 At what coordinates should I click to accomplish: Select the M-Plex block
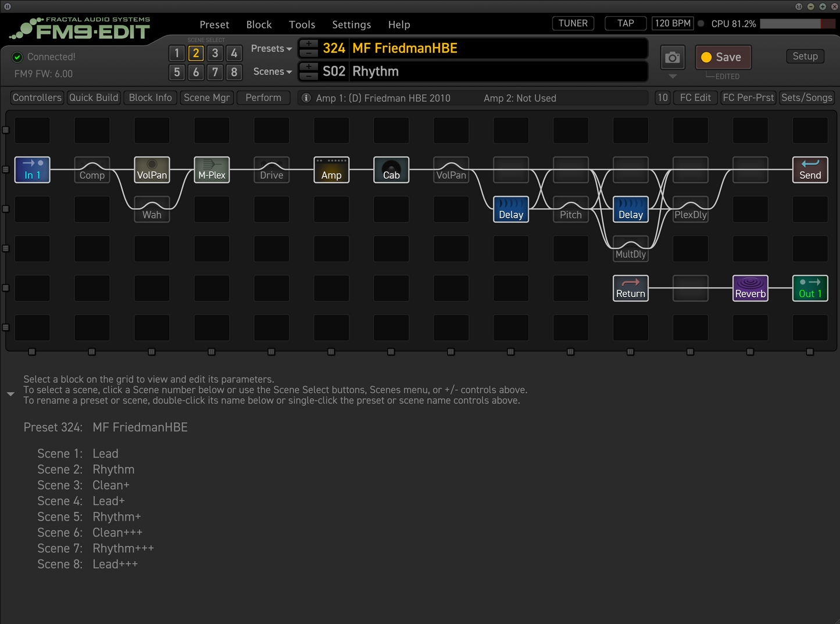click(x=212, y=170)
